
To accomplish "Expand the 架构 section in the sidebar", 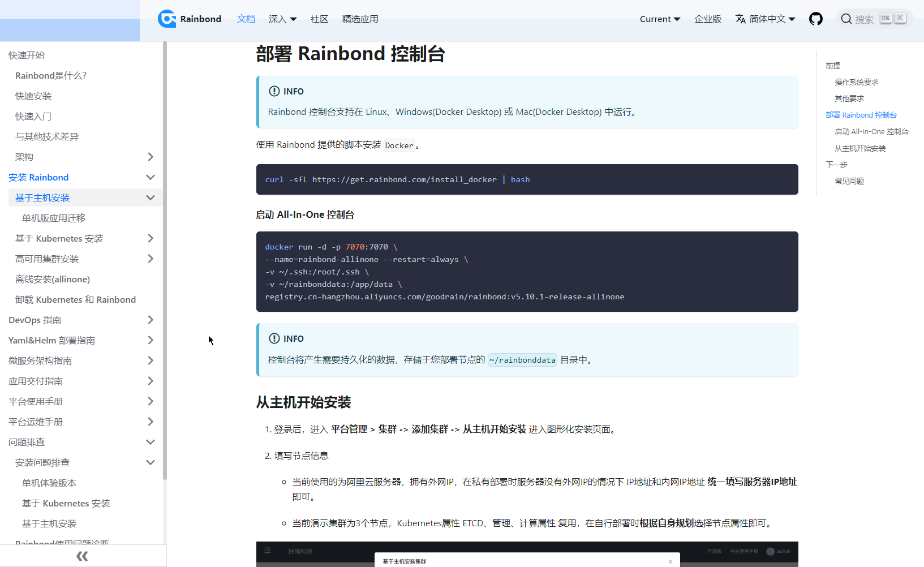I will click(151, 157).
